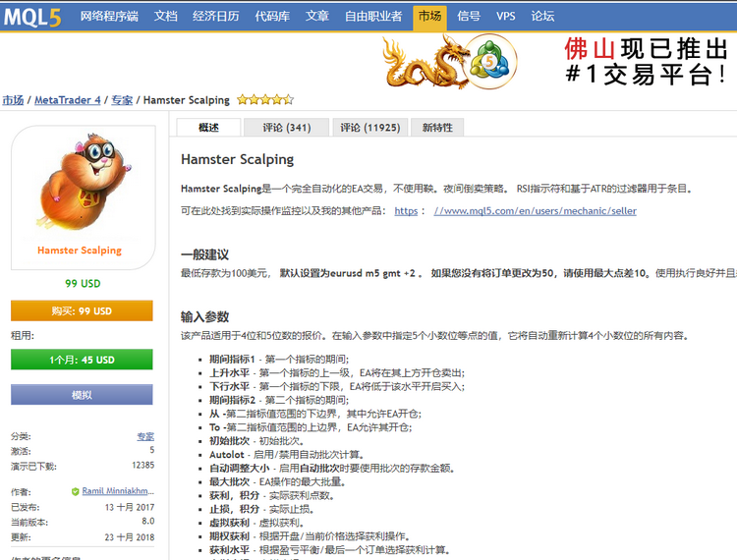Click the 8.0 current version value
The height and width of the screenshot is (560, 737).
click(148, 522)
